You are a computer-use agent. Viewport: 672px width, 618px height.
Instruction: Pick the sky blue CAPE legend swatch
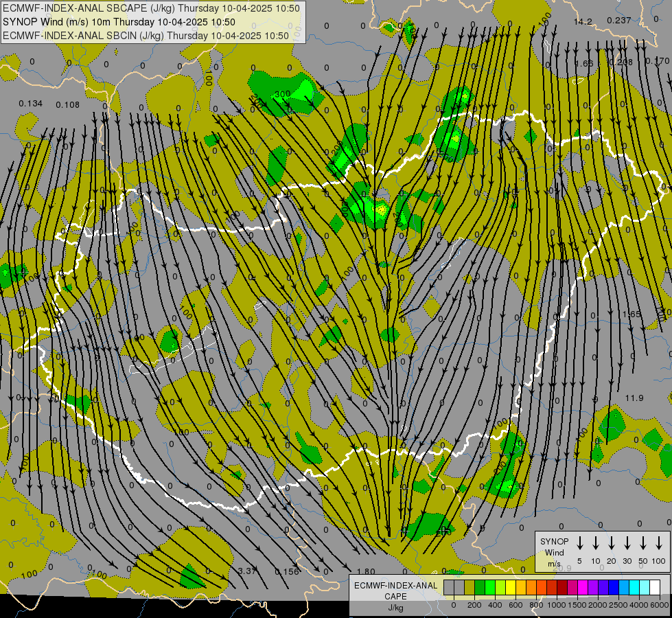tap(624, 587)
